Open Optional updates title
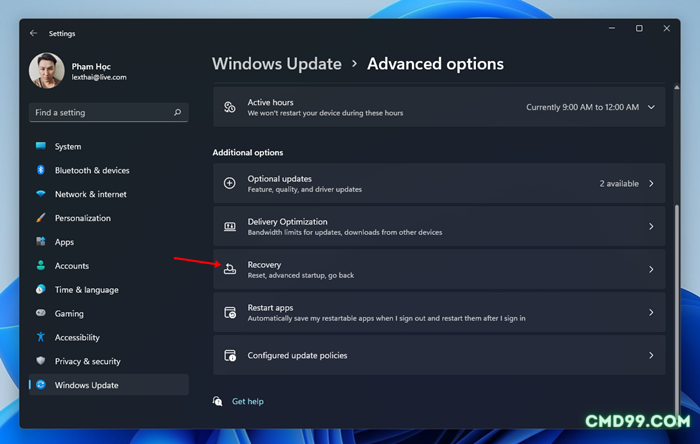Screen dimensions: 700x444 (x=279, y=178)
